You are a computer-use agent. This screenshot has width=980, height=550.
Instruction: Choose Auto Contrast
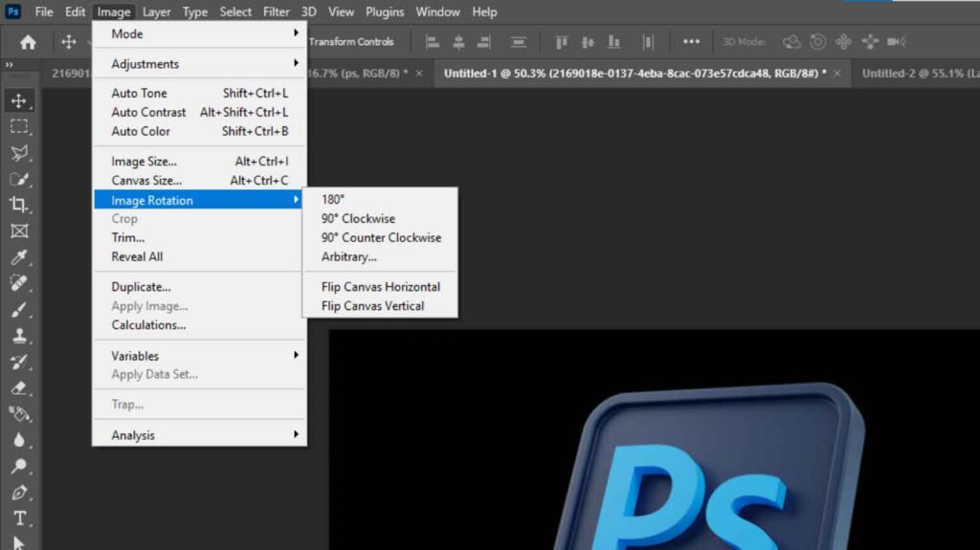tap(199, 112)
